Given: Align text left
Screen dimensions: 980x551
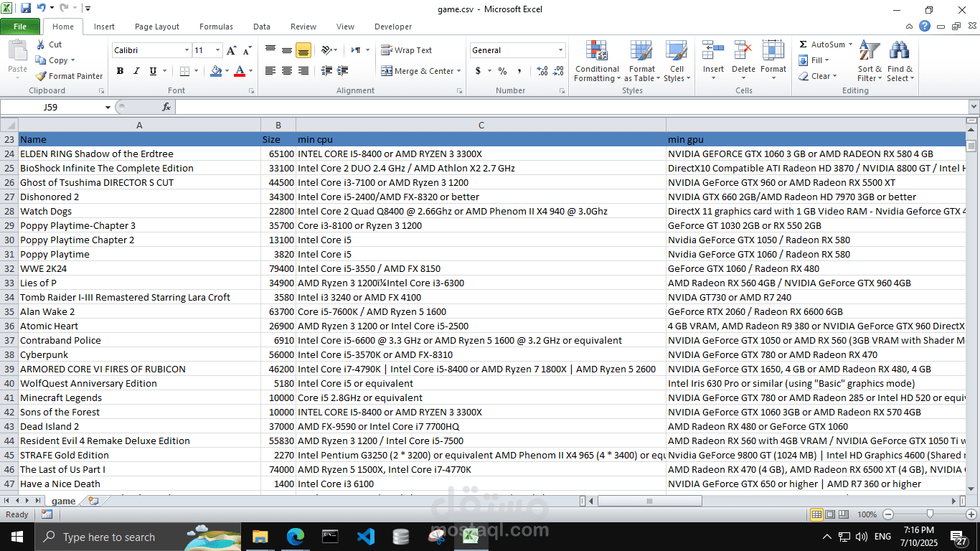Looking at the screenshot, I should [270, 71].
